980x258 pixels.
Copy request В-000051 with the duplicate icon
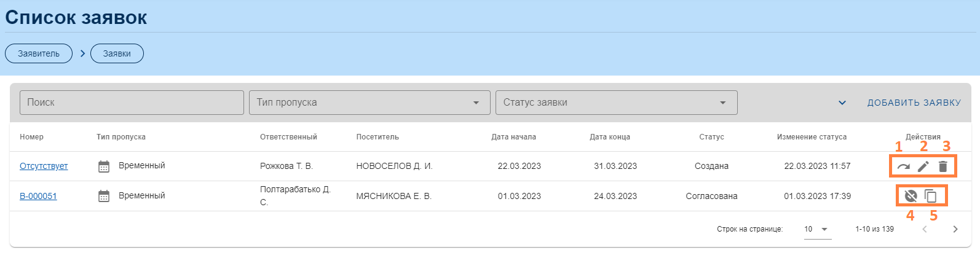click(x=931, y=196)
